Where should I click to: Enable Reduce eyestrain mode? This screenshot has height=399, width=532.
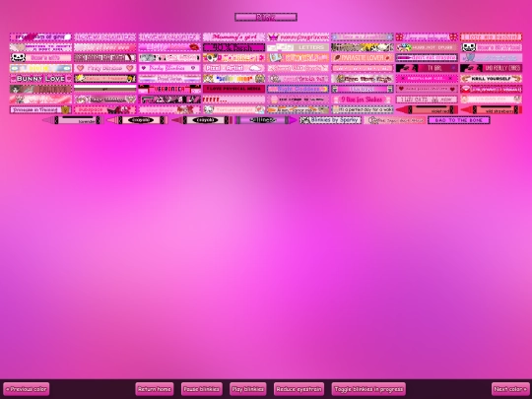pos(299,389)
